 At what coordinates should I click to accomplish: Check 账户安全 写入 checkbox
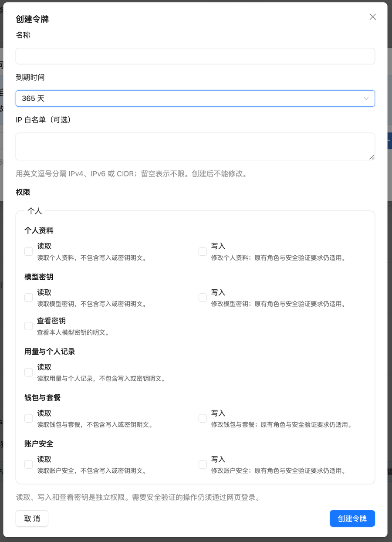(203, 464)
